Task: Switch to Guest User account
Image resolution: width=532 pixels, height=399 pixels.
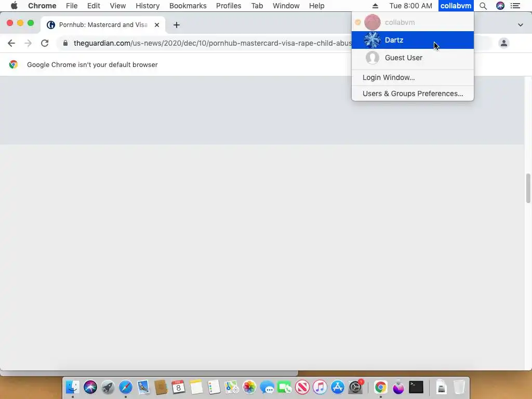Action: tap(413, 58)
